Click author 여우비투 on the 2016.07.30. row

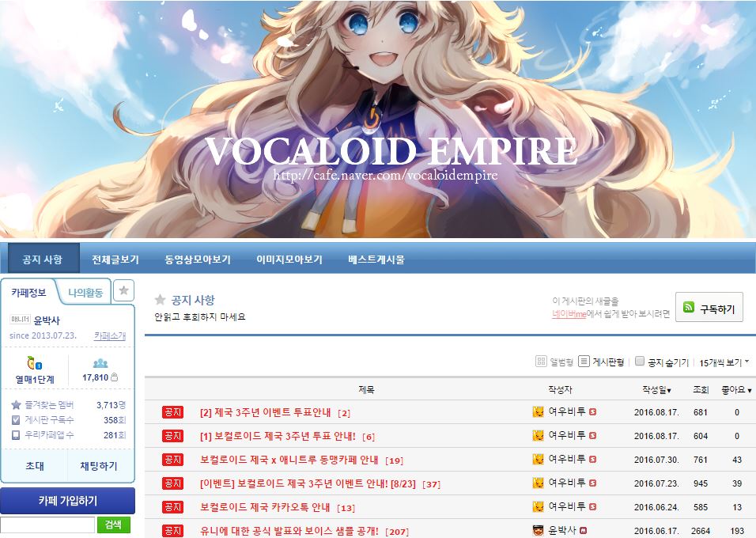tap(566, 459)
